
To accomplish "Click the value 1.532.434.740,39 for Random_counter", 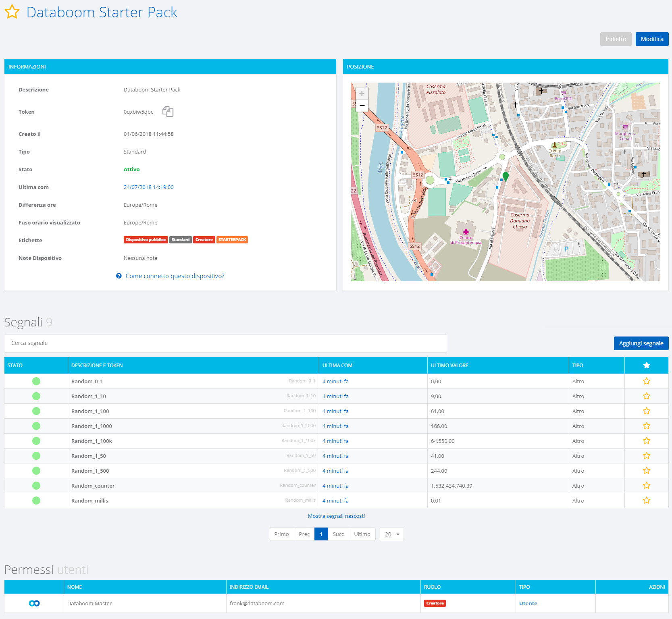I will 451,486.
